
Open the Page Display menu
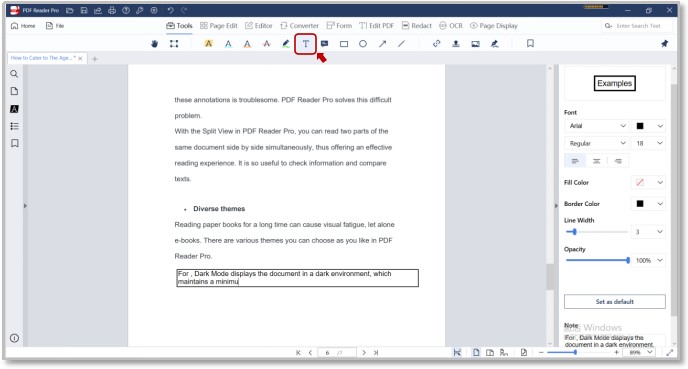tap(494, 26)
